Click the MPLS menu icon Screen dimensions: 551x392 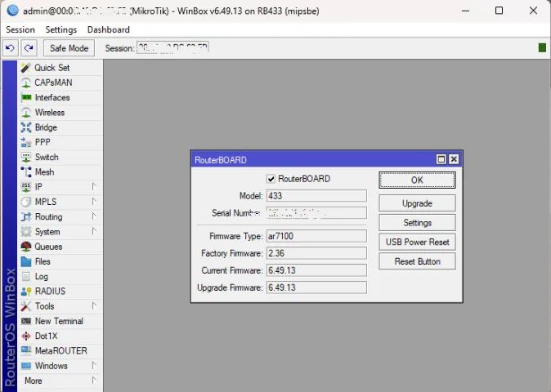tap(25, 202)
